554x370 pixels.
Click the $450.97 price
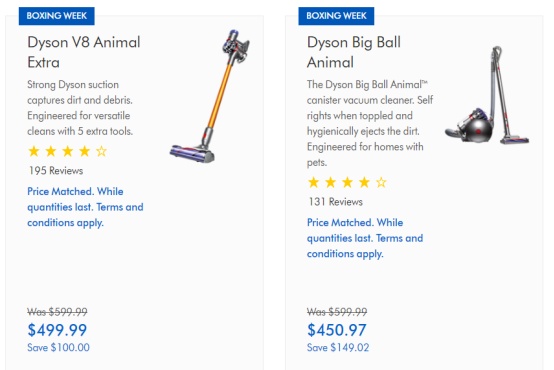point(337,330)
